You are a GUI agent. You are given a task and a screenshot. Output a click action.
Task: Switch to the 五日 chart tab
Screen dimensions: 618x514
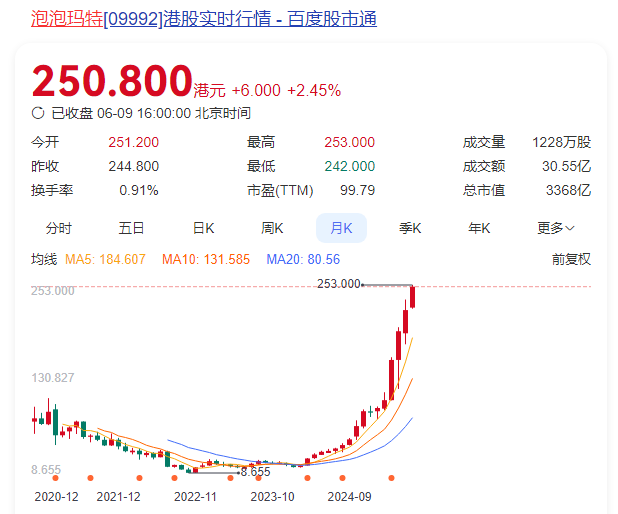131,228
